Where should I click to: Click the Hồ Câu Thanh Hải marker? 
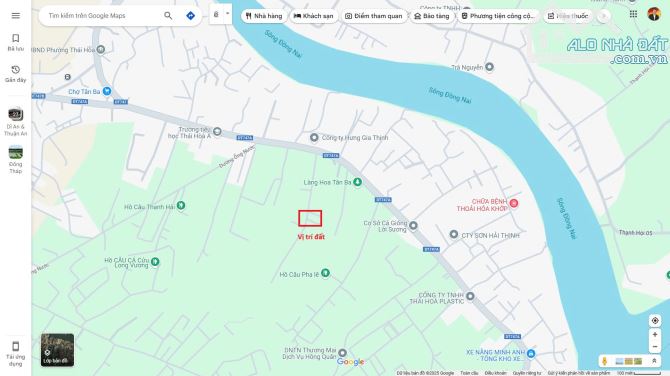point(181,206)
